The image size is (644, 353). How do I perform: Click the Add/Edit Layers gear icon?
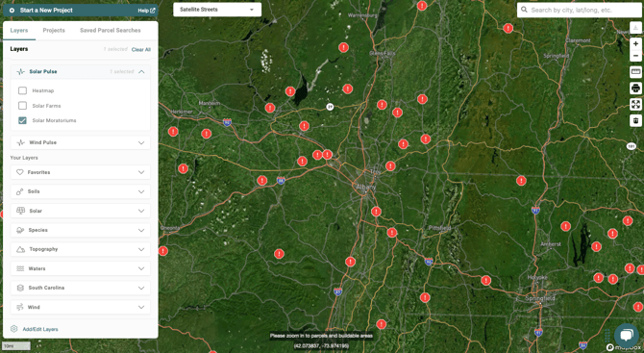pos(14,329)
